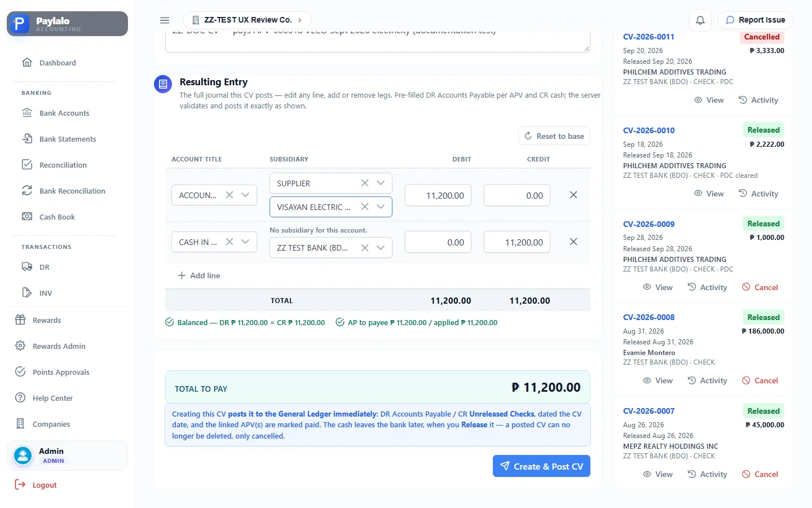The image size is (812, 508).
Task: View check voucher CV-2026-0009
Action: coord(658,287)
